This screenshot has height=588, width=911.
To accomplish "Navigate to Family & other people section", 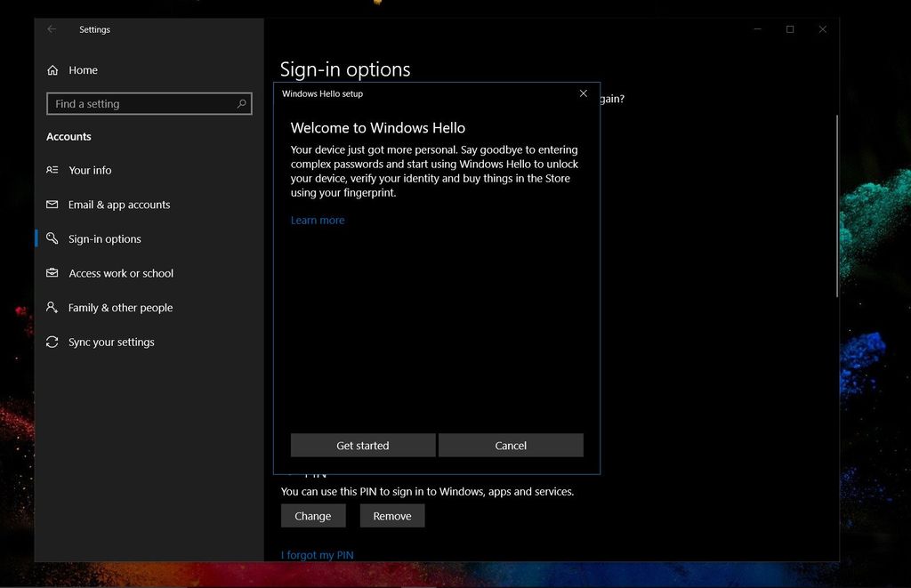I will pos(121,307).
